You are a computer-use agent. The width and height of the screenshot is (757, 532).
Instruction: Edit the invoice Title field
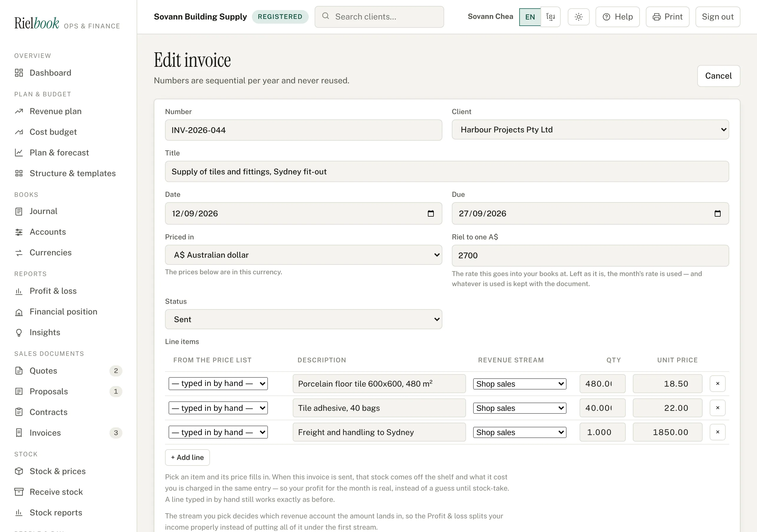pos(447,171)
